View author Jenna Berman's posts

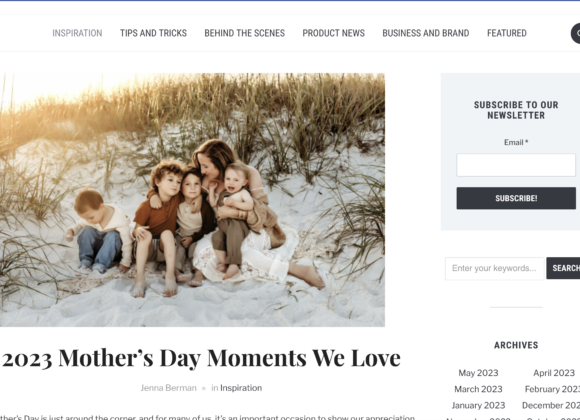[x=168, y=388]
